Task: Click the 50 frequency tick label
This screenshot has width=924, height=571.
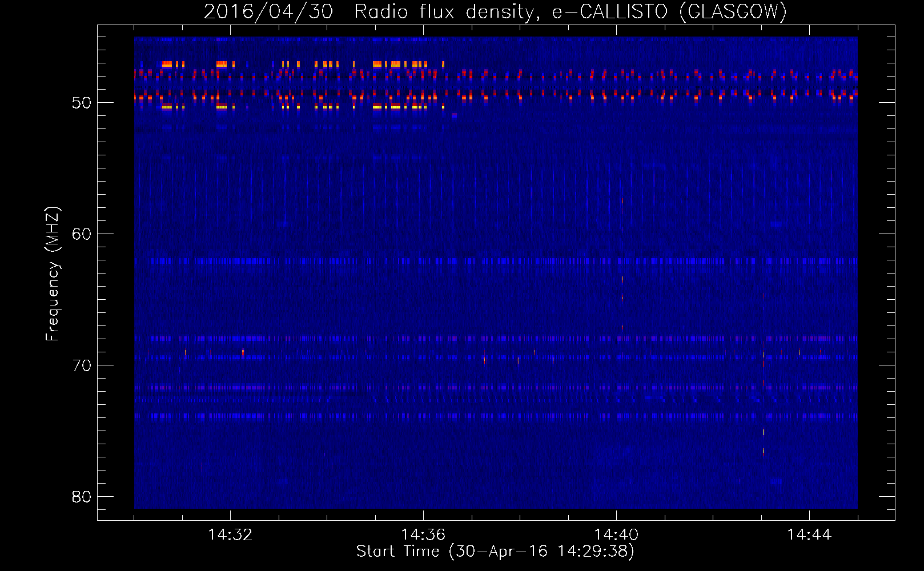Action: coord(82,103)
